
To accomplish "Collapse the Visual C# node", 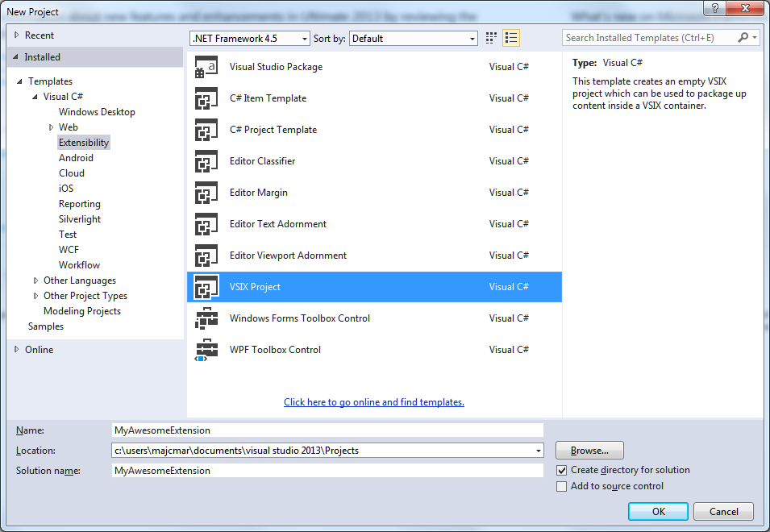I will 35,97.
